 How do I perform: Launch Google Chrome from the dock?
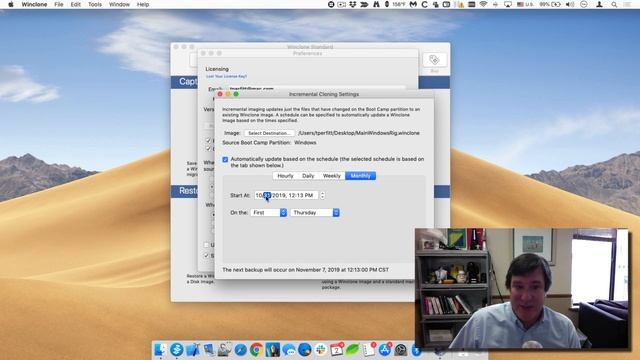256,350
